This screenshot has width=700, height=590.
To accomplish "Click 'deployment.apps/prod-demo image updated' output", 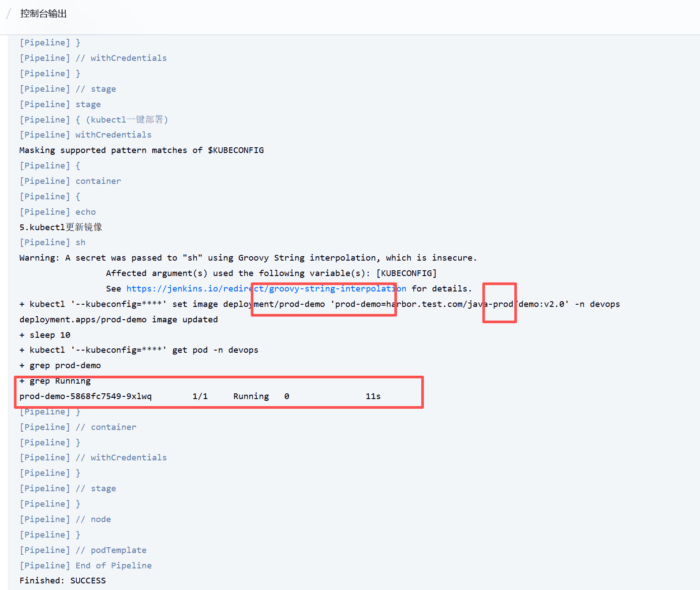I will [118, 320].
